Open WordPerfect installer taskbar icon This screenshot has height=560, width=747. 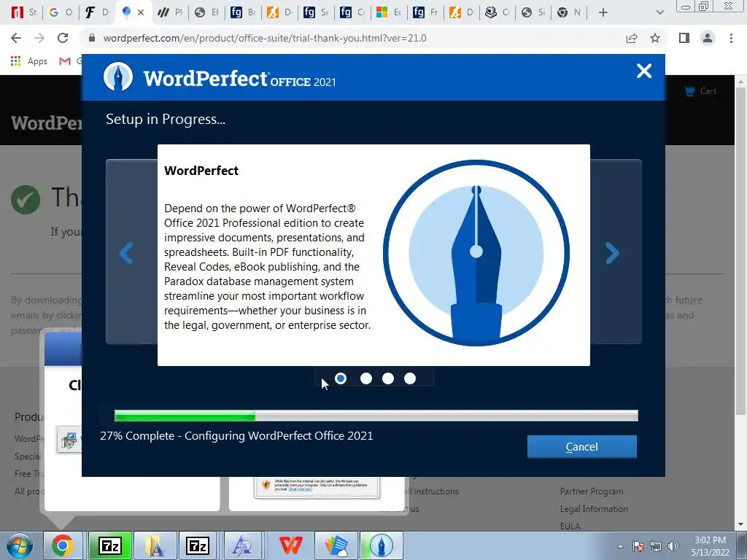tap(382, 545)
